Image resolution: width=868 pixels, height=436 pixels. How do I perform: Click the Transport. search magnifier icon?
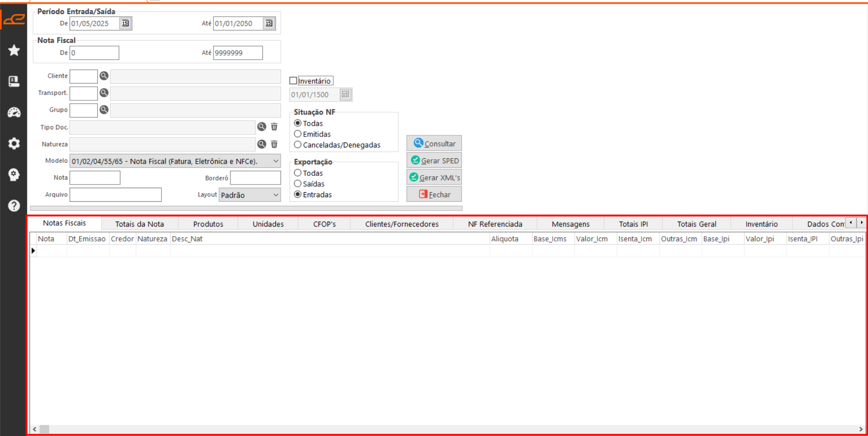coord(104,93)
